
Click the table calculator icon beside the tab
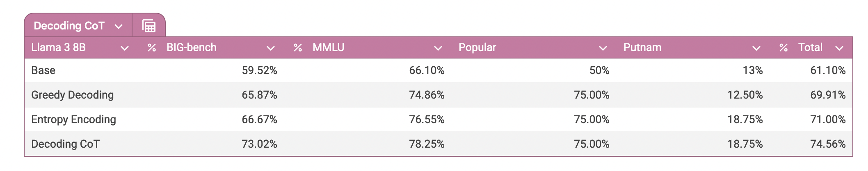coord(149,26)
